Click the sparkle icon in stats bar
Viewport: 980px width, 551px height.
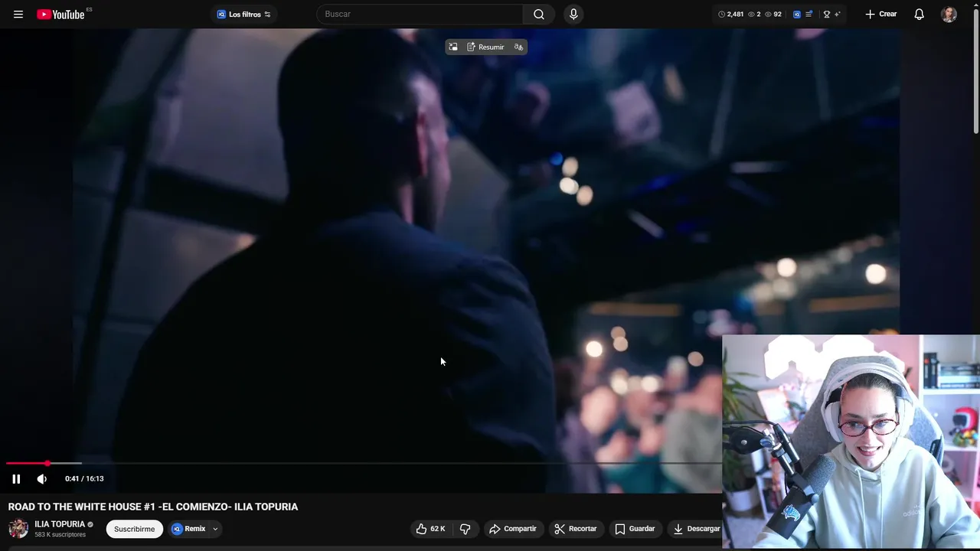837,15
